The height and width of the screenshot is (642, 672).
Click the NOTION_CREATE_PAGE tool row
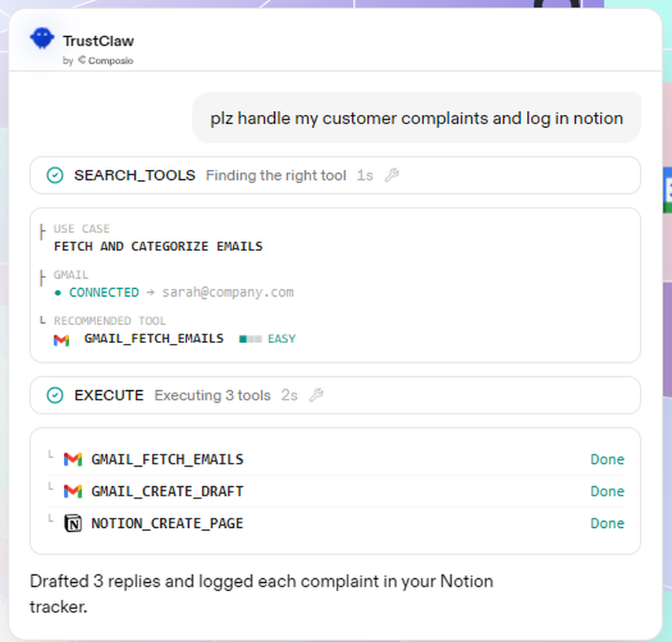pos(335,523)
